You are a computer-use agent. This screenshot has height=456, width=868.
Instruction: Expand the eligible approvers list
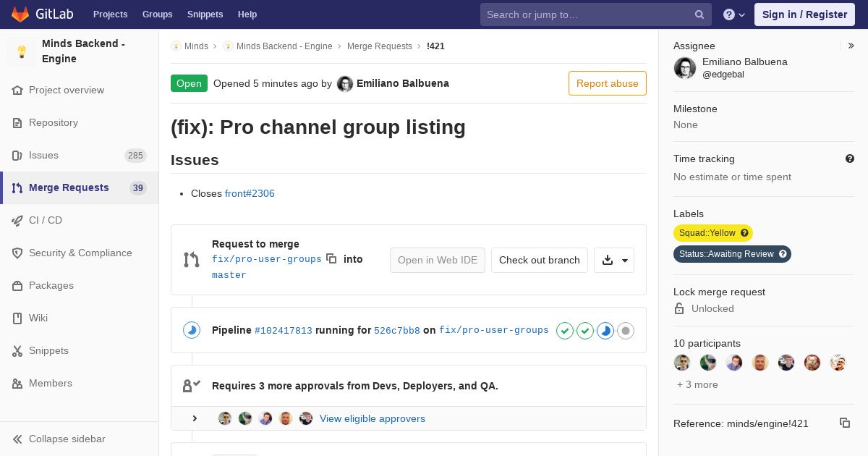click(195, 418)
